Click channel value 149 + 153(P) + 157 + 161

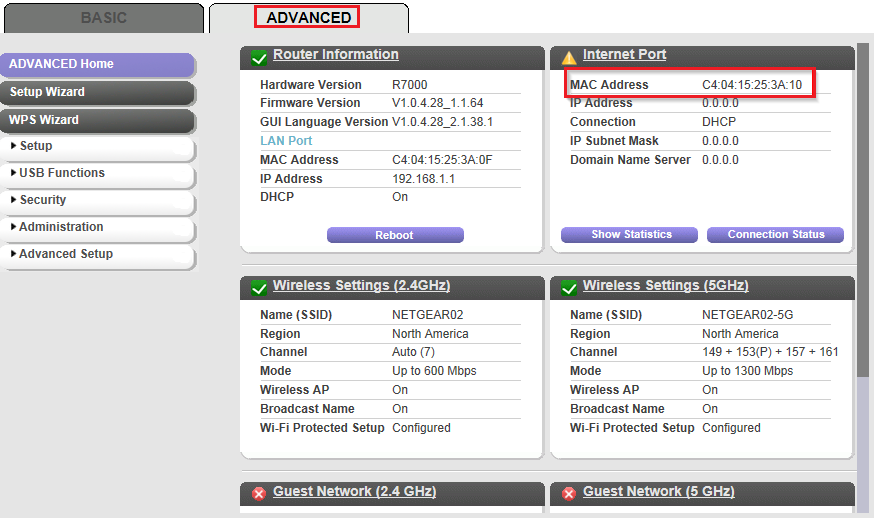coord(770,352)
